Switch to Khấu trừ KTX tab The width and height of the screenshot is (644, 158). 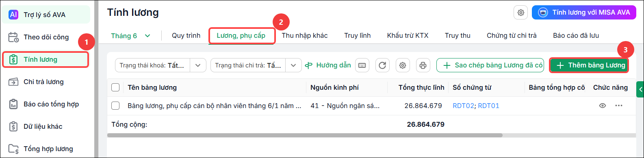click(408, 36)
